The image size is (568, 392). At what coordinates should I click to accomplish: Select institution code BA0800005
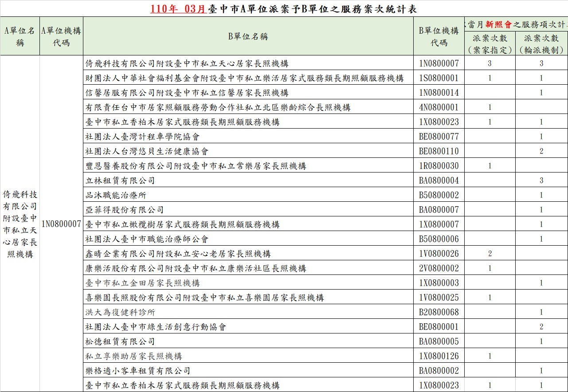(439, 341)
